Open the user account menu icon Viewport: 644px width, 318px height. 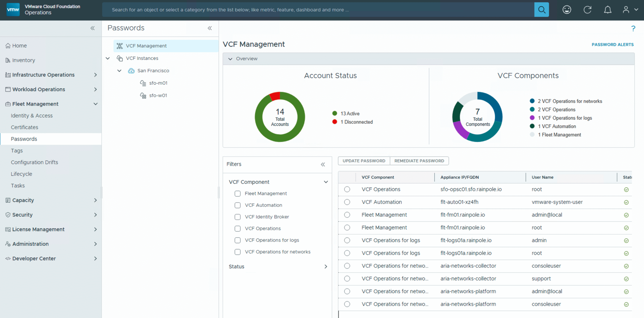pyautogui.click(x=626, y=10)
